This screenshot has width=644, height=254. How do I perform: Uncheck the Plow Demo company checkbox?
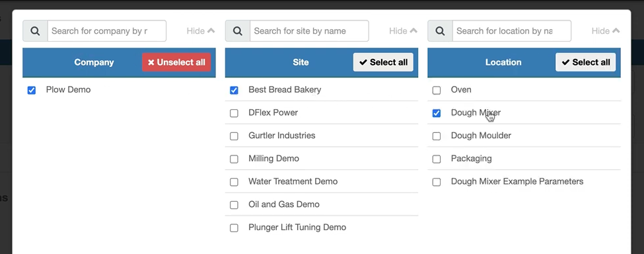[32, 90]
